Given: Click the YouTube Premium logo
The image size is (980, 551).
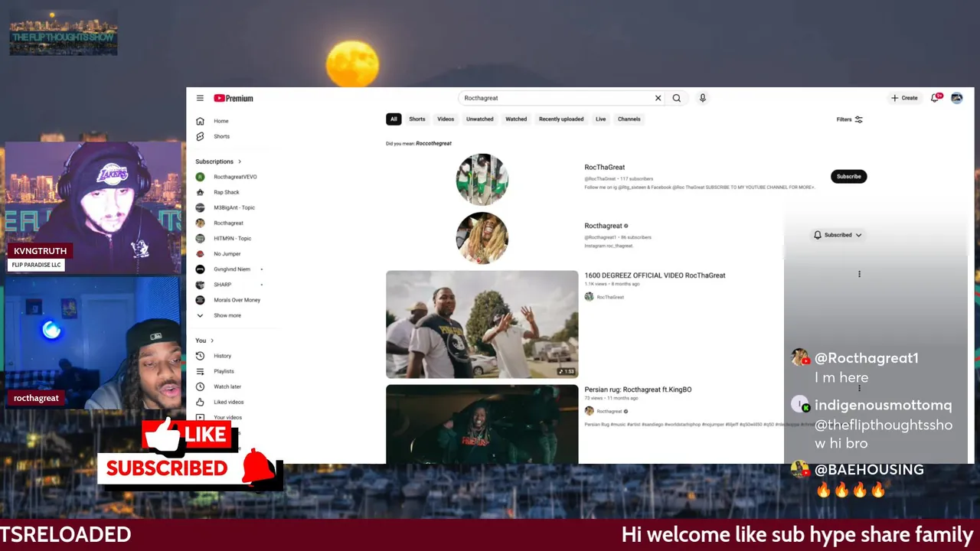Looking at the screenshot, I should 234,98.
